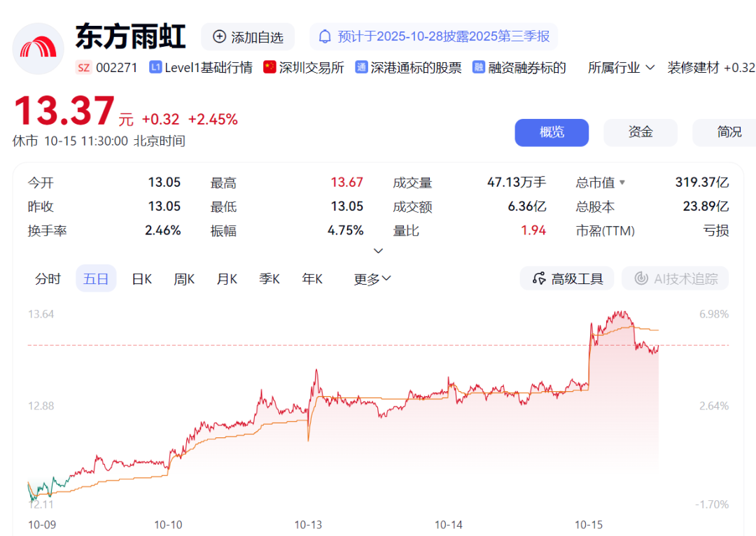The image size is (756, 536).
Task: Click the 最高 value 13.67
Action: (x=346, y=182)
